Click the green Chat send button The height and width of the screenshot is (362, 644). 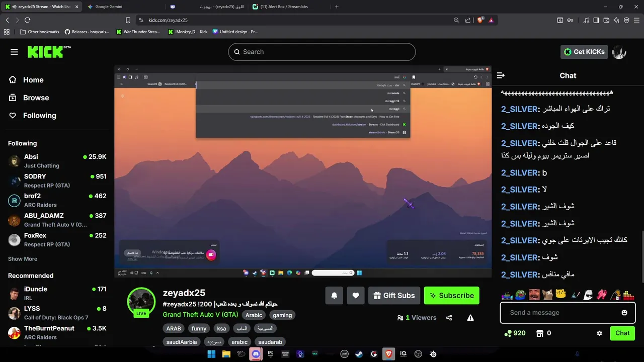tap(622, 333)
